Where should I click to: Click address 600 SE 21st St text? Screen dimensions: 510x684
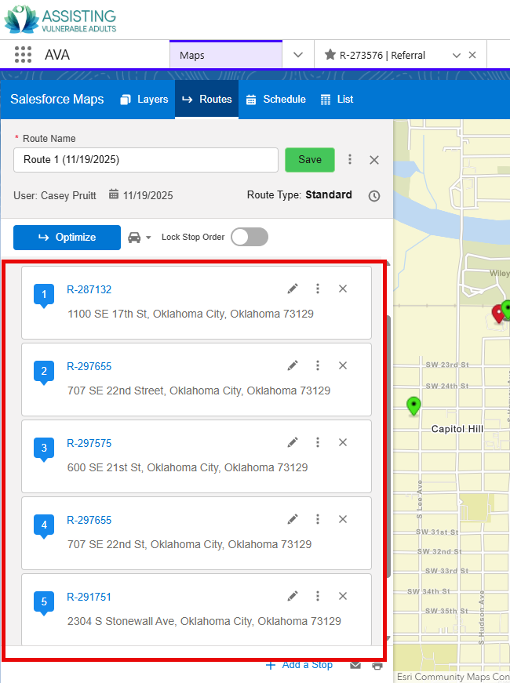188,468
